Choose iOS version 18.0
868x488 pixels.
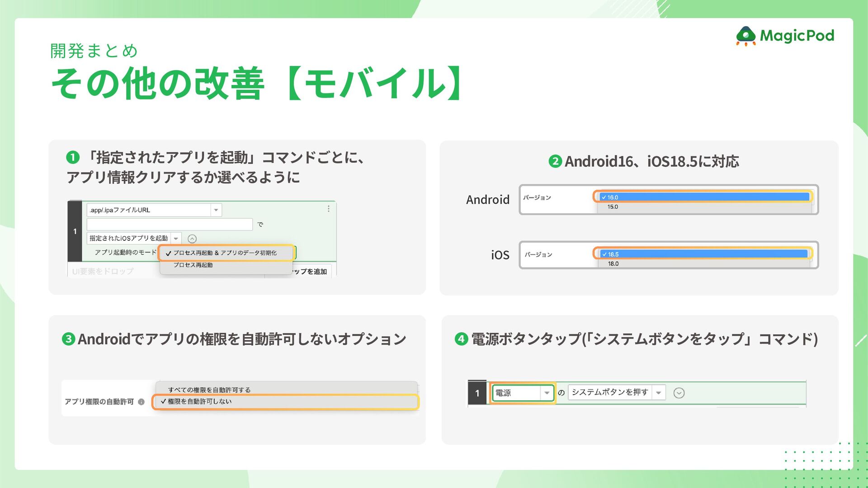point(613,264)
